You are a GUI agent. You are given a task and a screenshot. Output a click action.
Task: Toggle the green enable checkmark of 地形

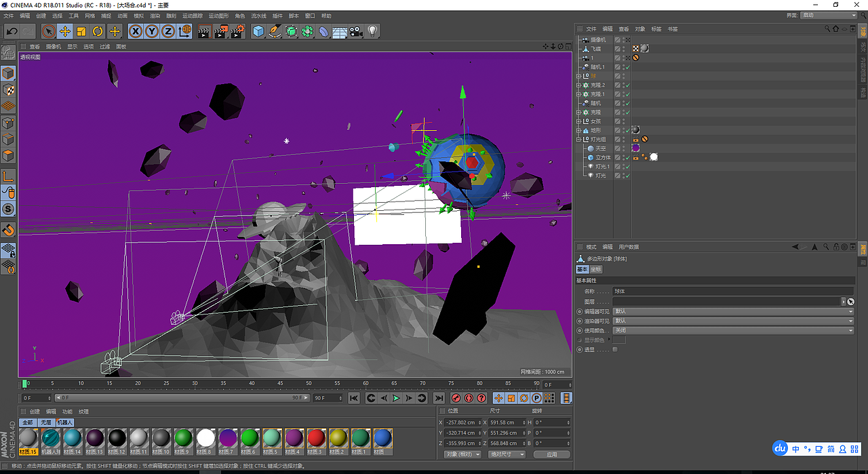point(627,130)
